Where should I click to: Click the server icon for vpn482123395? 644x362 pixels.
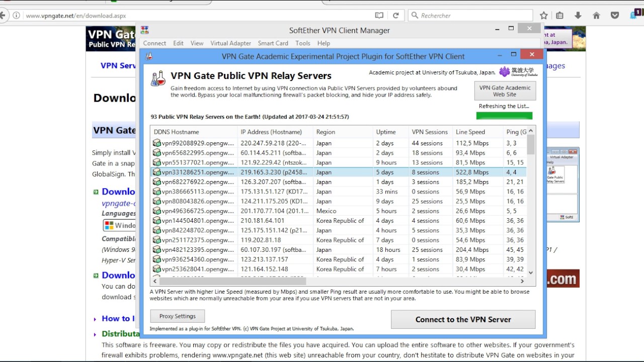(x=157, y=250)
